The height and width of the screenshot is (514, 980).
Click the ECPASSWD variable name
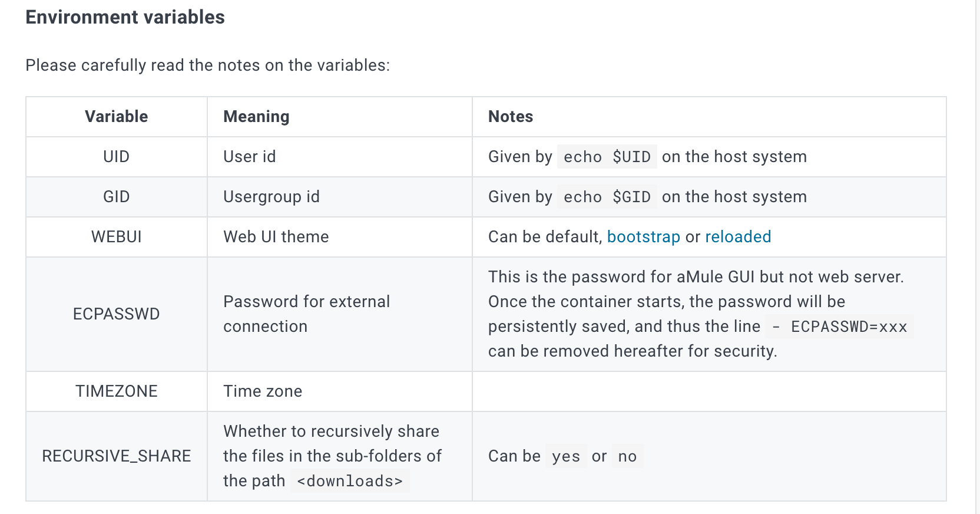(116, 314)
